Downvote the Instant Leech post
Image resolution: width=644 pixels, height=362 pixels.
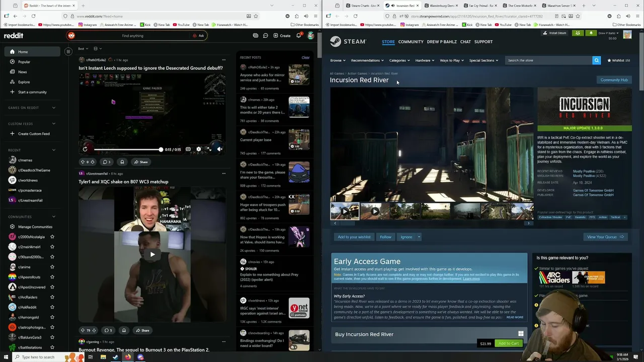click(x=93, y=162)
